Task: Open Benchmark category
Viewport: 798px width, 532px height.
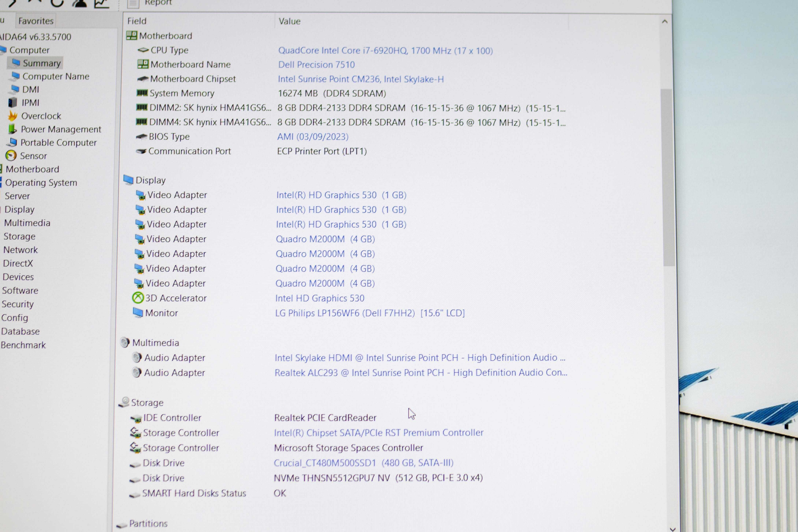Action: click(23, 345)
